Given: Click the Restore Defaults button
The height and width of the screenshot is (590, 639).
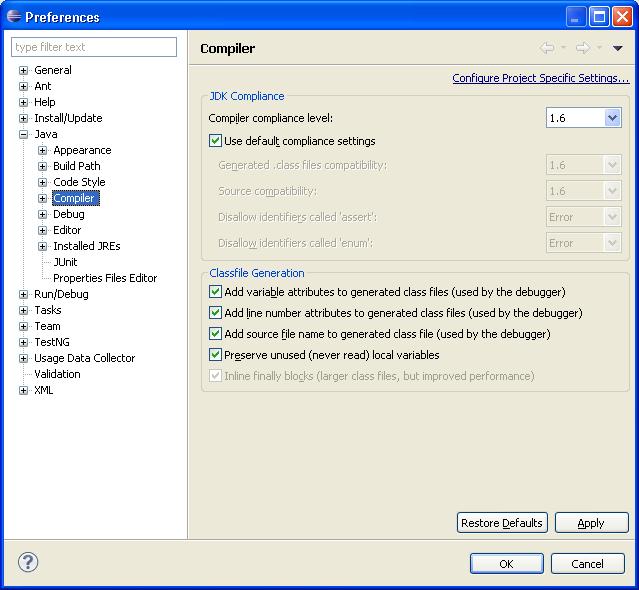Looking at the screenshot, I should click(502, 523).
